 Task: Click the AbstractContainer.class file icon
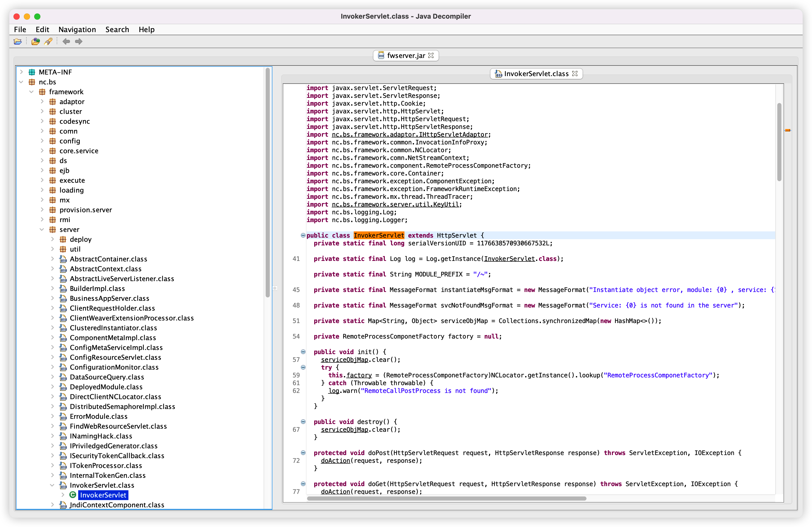(x=63, y=259)
